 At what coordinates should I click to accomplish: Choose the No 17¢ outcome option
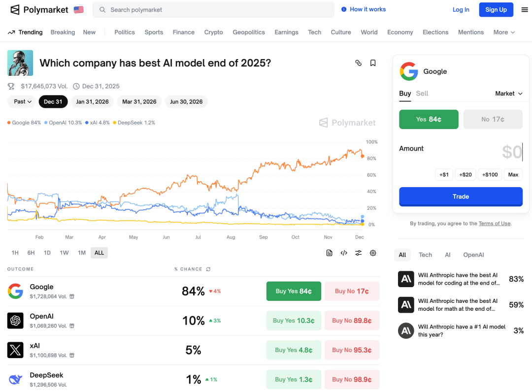(x=493, y=119)
